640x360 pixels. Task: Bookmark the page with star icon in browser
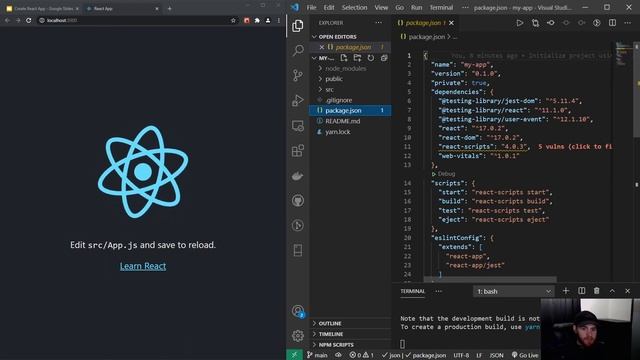pos(233,20)
